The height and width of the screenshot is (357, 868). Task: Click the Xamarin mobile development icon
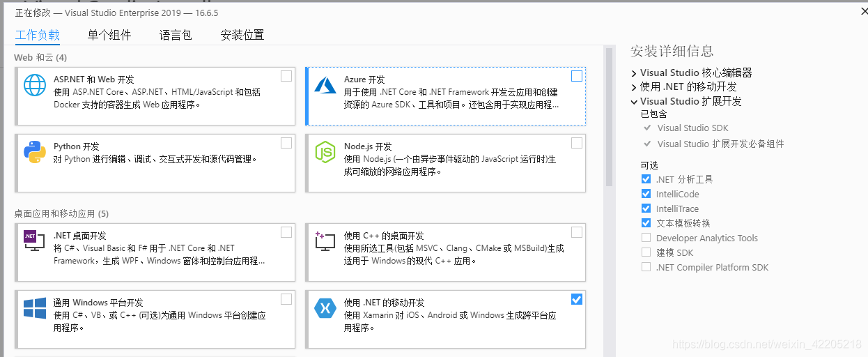click(x=325, y=307)
